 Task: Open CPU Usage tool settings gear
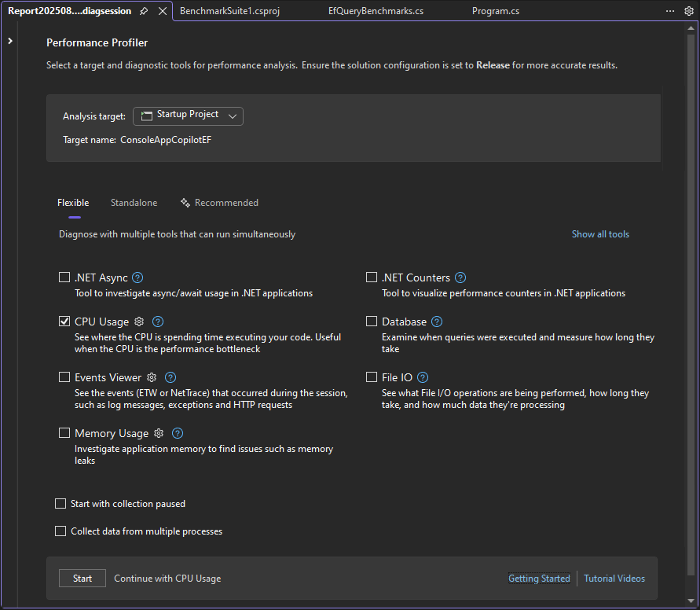pyautogui.click(x=138, y=322)
